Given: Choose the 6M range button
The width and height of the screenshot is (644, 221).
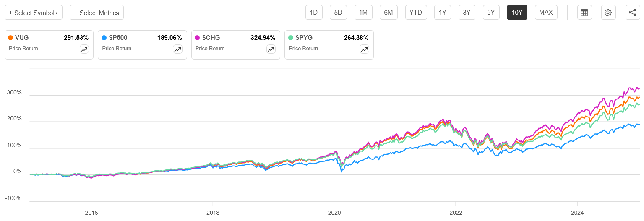Looking at the screenshot, I should 388,13.
